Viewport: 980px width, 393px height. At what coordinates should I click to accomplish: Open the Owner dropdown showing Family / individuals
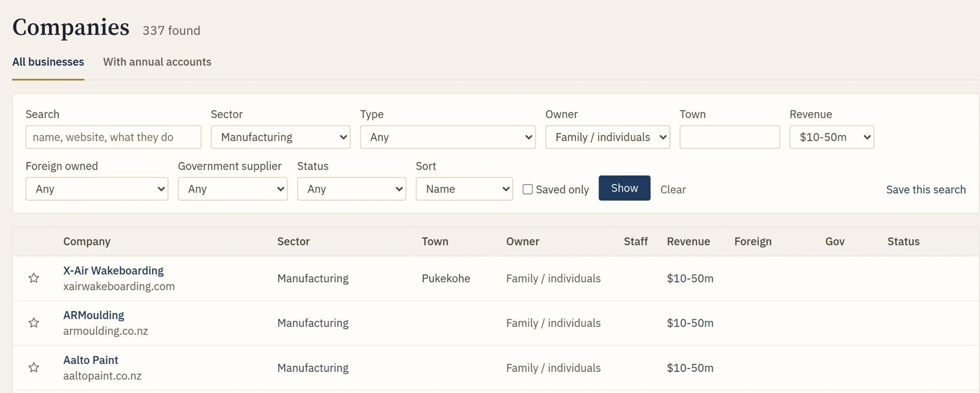click(608, 137)
